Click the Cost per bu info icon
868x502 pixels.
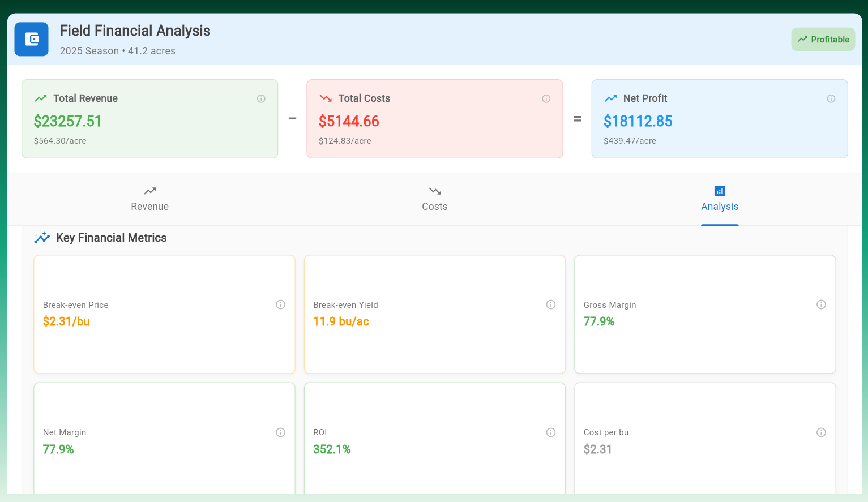pyautogui.click(x=821, y=432)
